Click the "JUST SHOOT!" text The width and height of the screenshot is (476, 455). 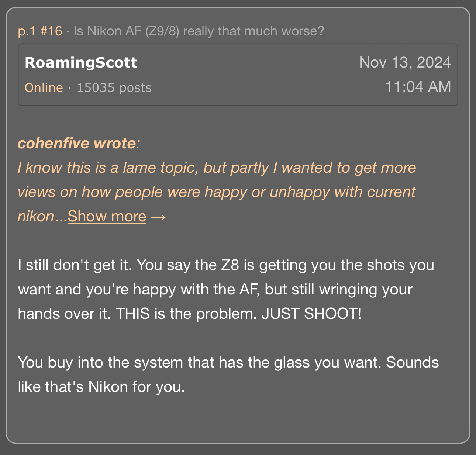(311, 314)
